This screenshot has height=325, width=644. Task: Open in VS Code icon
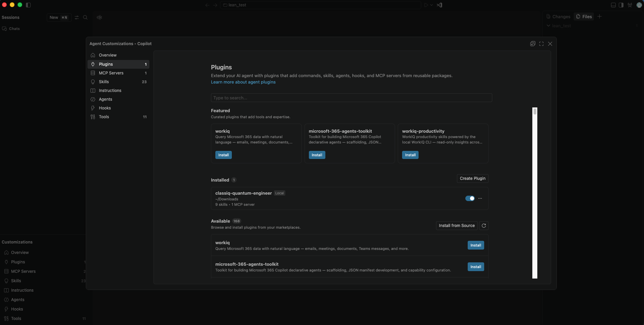(x=439, y=5)
